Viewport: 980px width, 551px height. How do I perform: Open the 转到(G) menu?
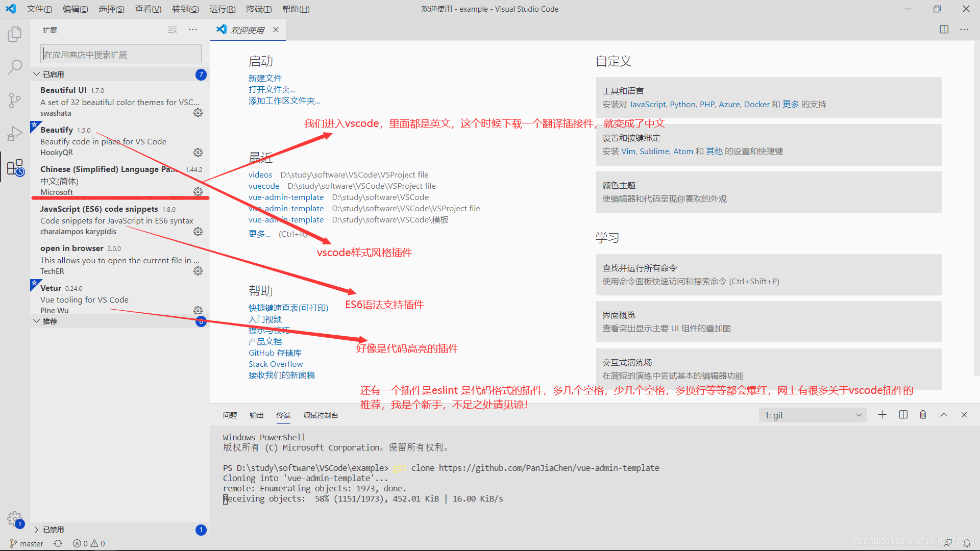[185, 9]
